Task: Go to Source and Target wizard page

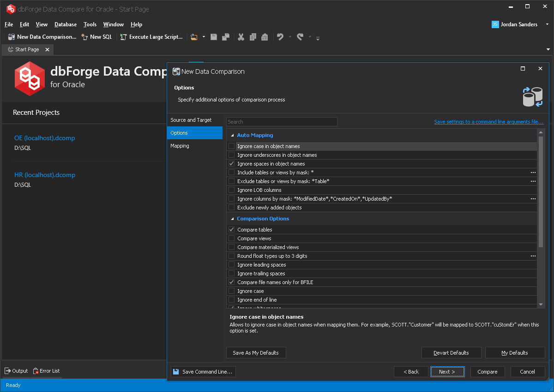Action: [x=194, y=120]
